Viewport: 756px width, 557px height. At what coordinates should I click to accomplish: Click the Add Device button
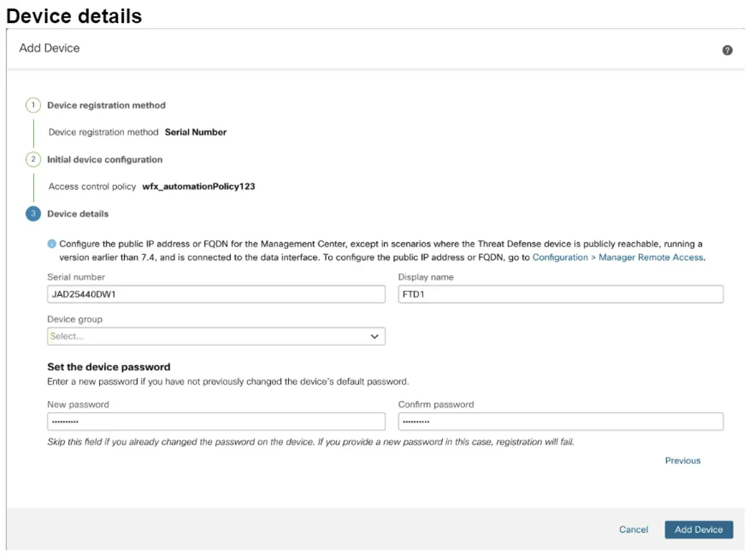point(698,529)
